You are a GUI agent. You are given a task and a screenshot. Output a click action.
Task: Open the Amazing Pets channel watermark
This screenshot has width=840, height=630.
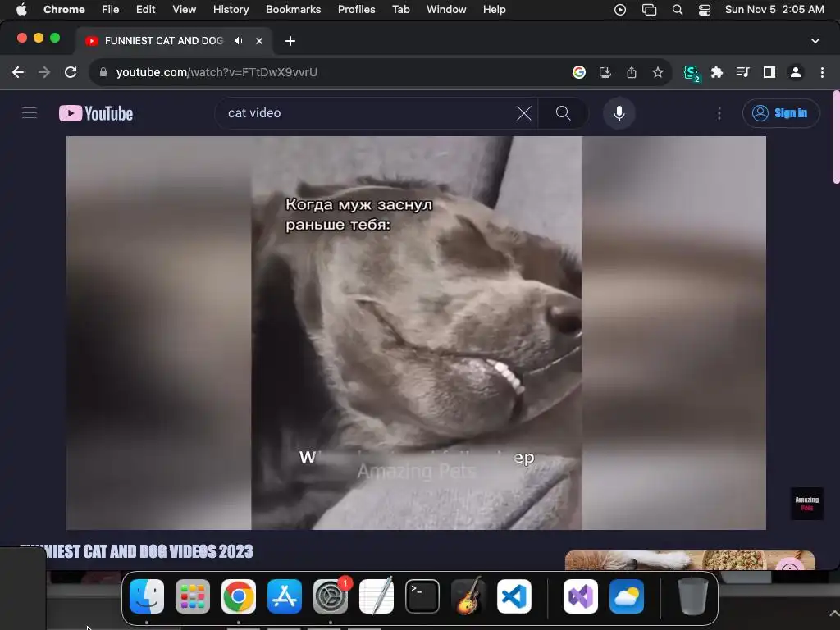tap(807, 504)
